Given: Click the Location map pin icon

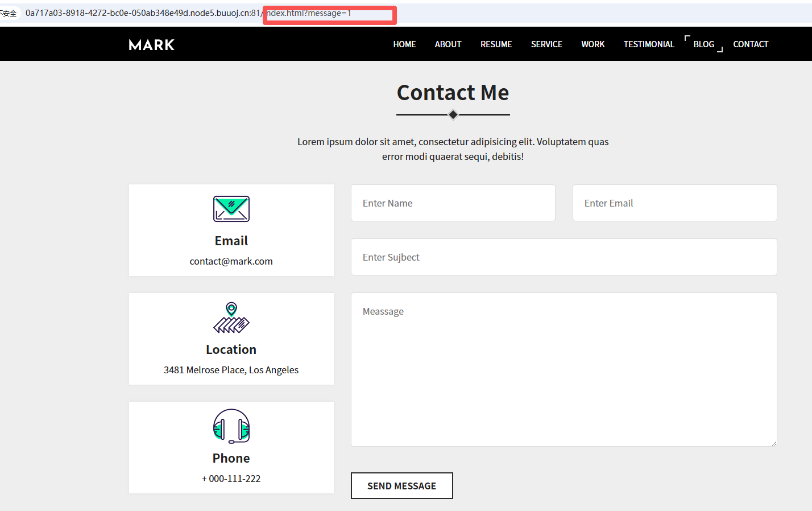Looking at the screenshot, I should [x=231, y=318].
